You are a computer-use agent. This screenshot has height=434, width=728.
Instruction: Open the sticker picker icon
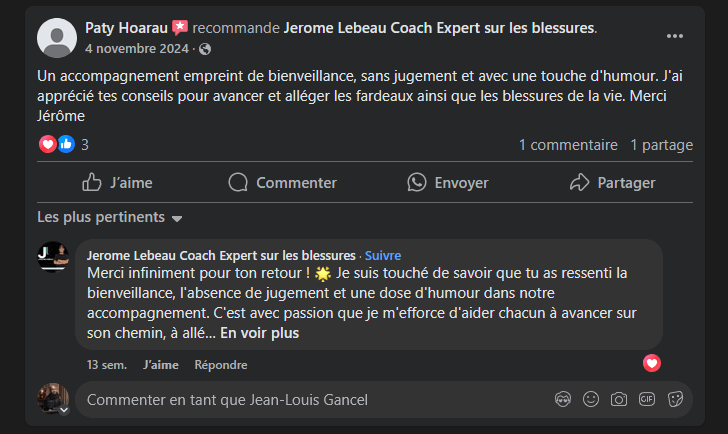coord(675,399)
